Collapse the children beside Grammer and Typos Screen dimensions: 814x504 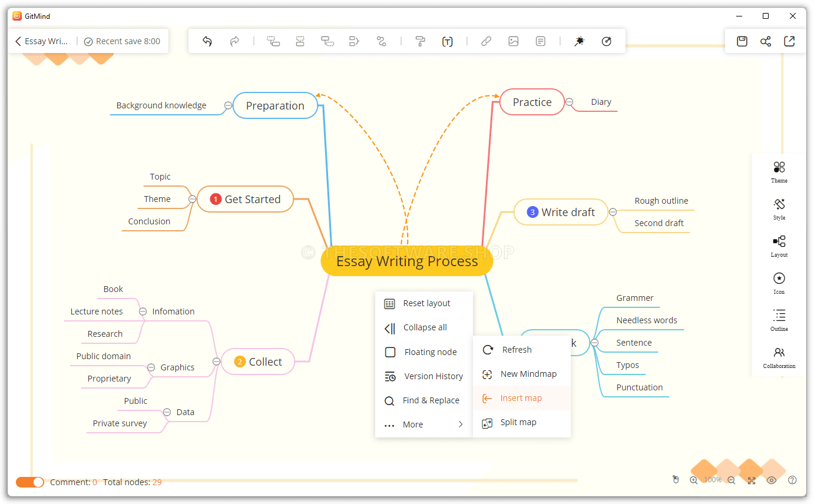[x=594, y=343]
